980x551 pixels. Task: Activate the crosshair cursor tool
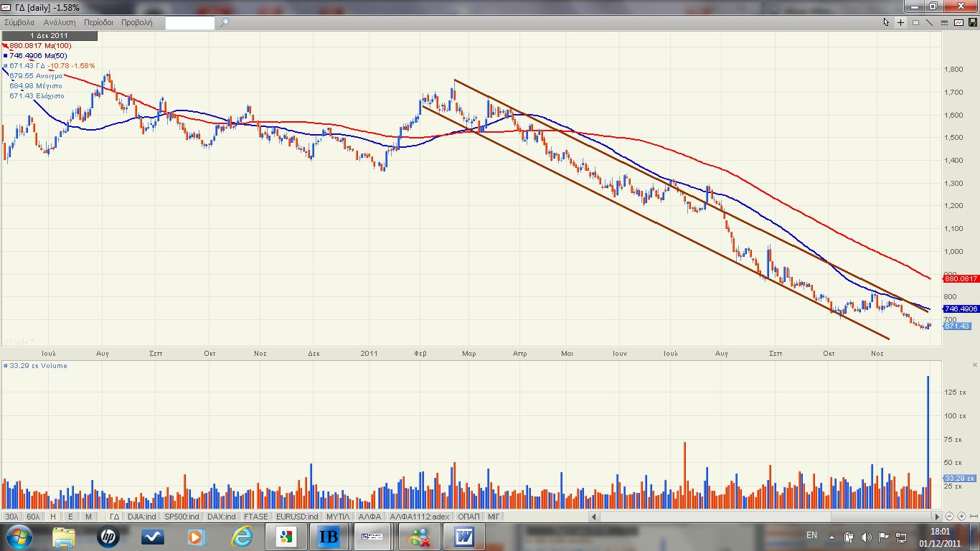(901, 22)
